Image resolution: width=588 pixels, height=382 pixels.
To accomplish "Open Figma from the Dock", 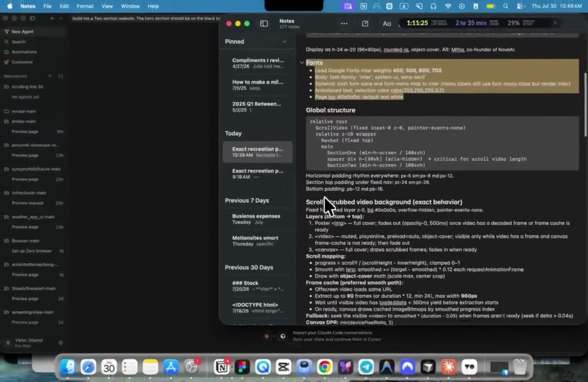I will pos(242,367).
